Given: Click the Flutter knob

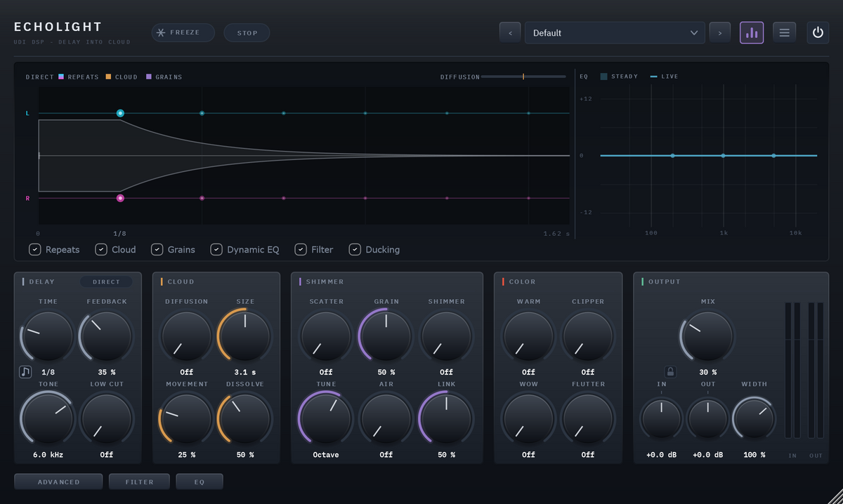Looking at the screenshot, I should pyautogui.click(x=588, y=419).
